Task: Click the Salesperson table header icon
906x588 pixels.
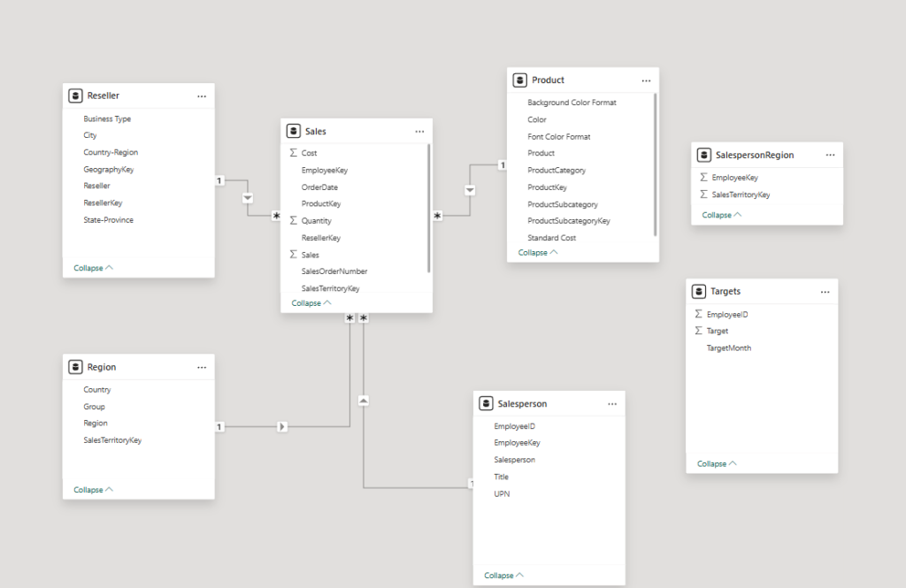Action: click(486, 404)
